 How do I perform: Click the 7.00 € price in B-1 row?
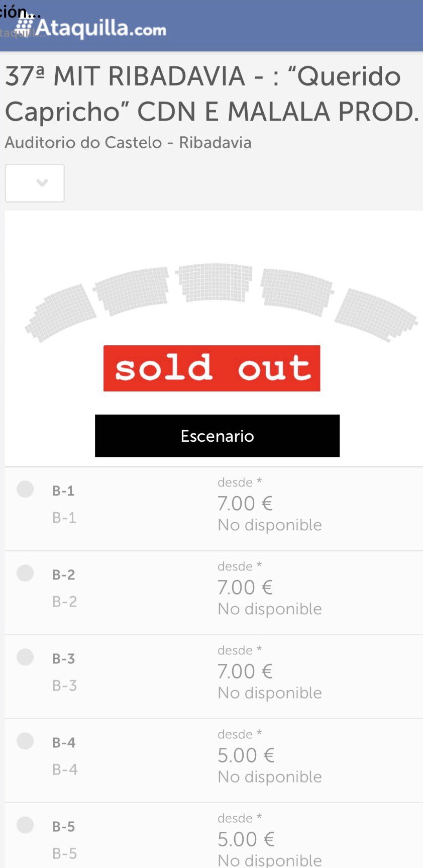coord(245,503)
